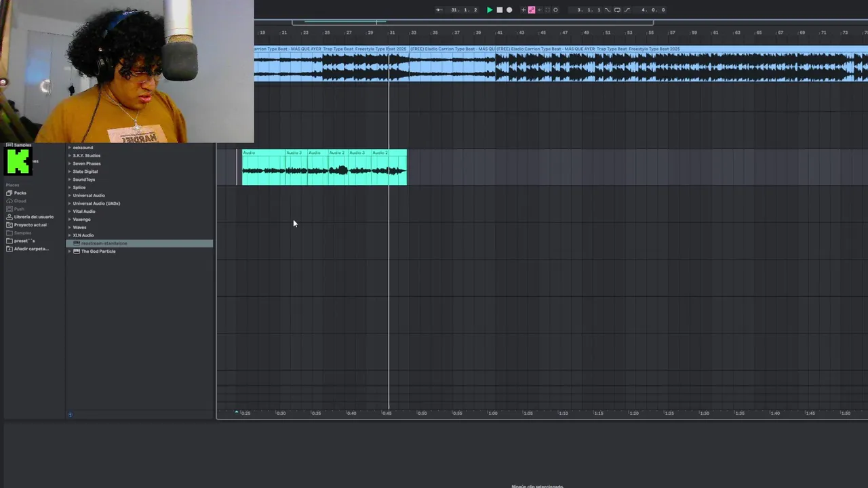Click The God Particle plug-in device icon
868x488 pixels.
tap(77, 251)
